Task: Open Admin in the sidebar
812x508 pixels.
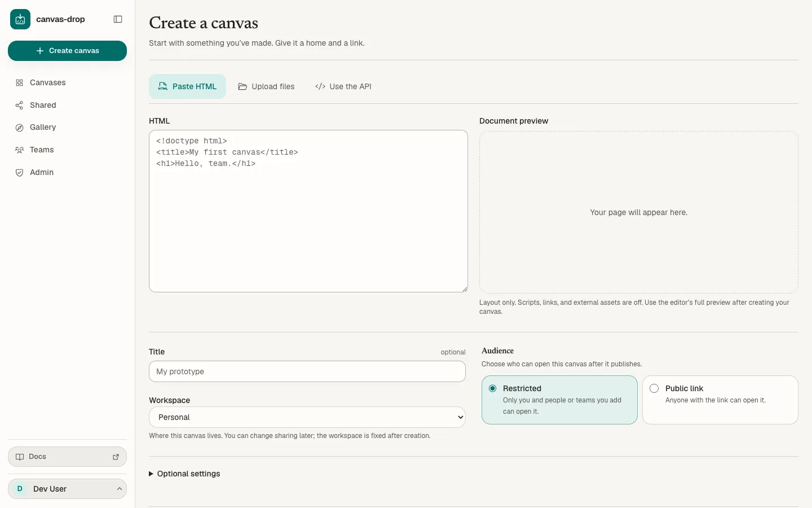Action: pos(67,173)
